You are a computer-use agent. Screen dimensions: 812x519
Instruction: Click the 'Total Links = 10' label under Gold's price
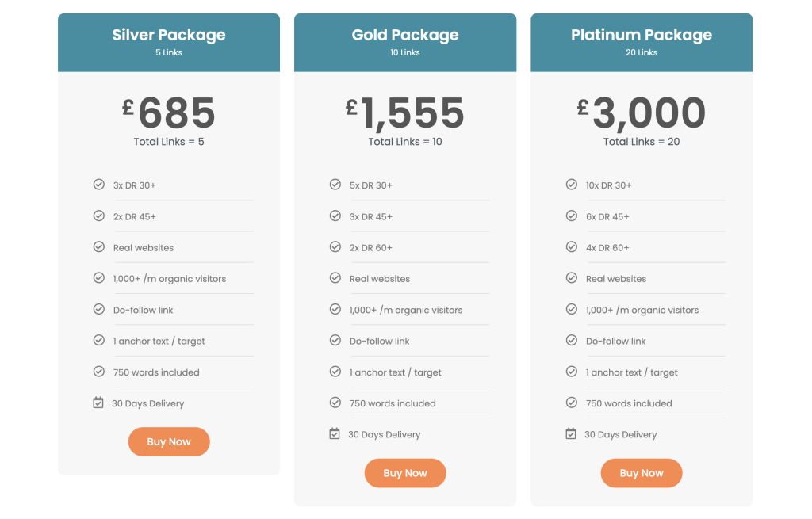[x=405, y=142]
